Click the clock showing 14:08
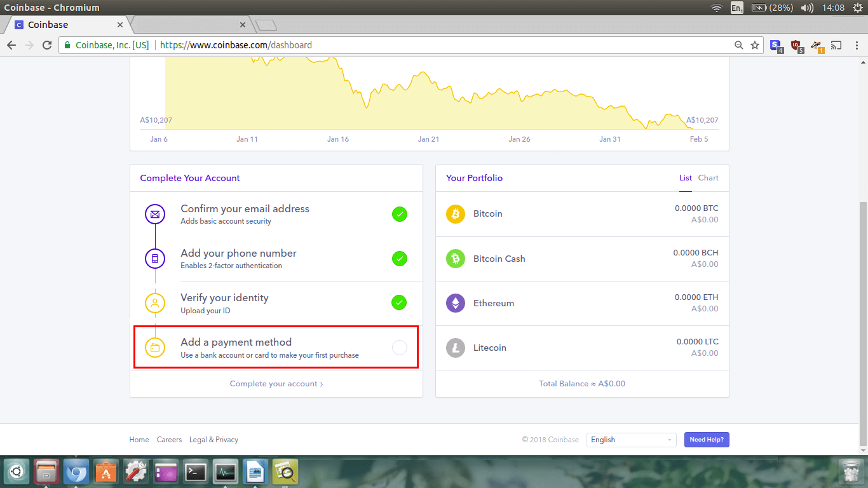Image resolution: width=868 pixels, height=488 pixels. tap(833, 8)
